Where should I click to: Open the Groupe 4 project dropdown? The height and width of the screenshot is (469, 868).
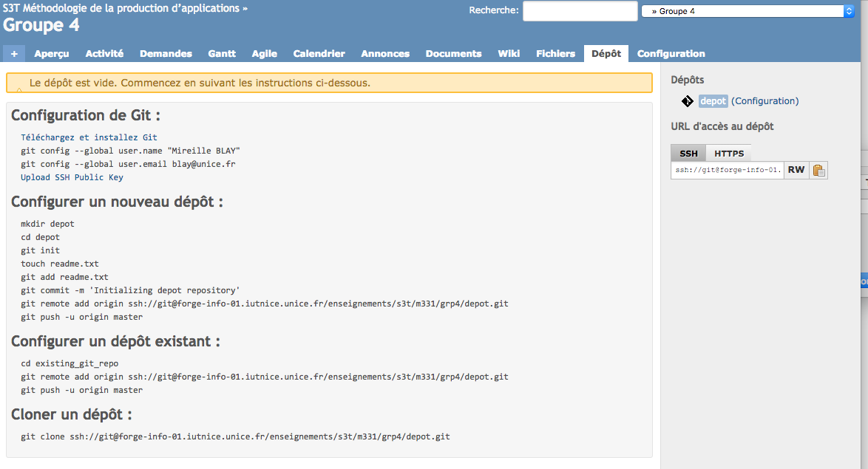coord(747,11)
